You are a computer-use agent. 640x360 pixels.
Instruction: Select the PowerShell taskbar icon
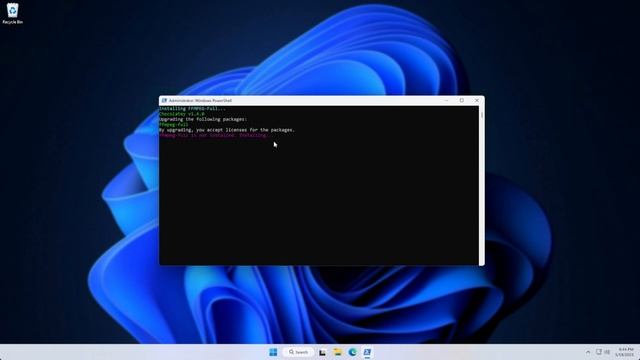coord(367,352)
